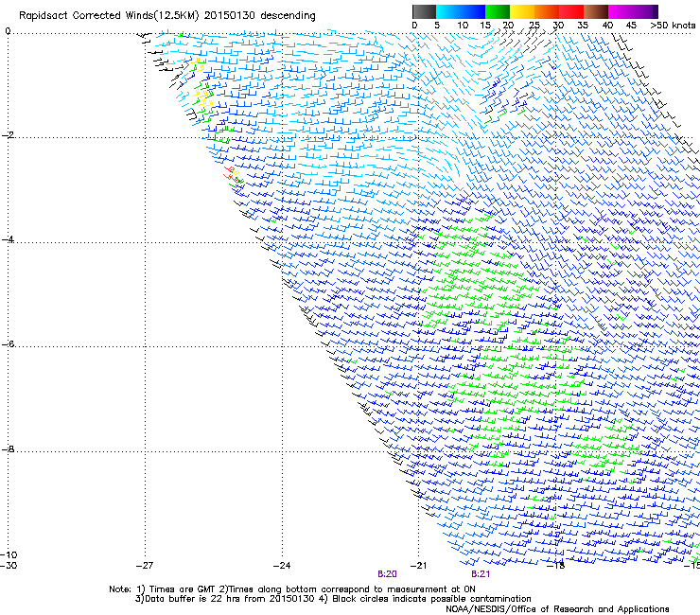Click the latitude label '-10'
The height and width of the screenshot is (615, 700).
point(9,554)
